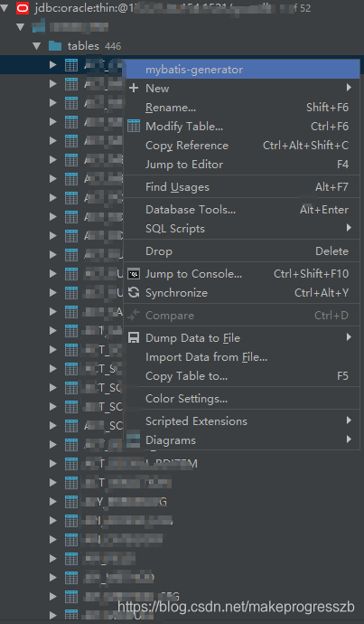Choose mybatis-generator from the context menu
The image size is (364, 624).
point(243,70)
